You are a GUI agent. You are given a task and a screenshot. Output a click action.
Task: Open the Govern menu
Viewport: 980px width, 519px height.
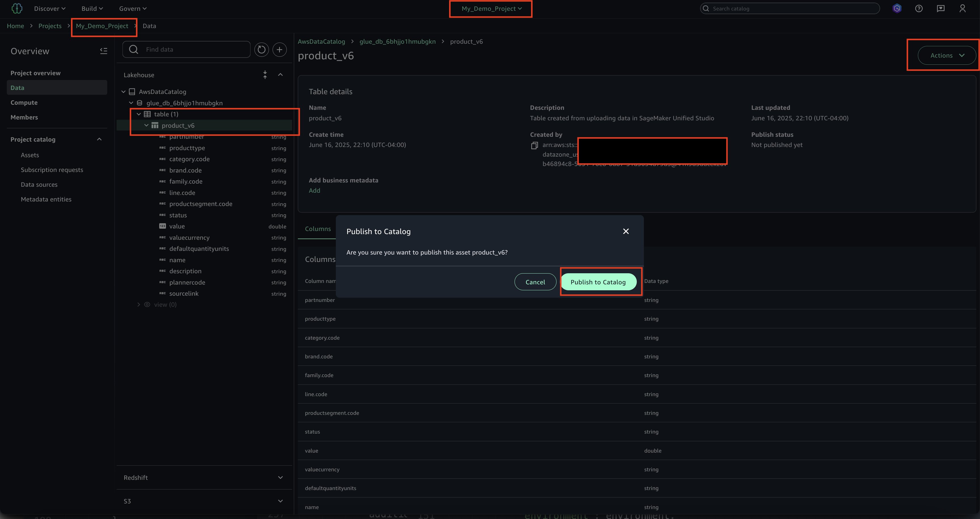pos(132,9)
